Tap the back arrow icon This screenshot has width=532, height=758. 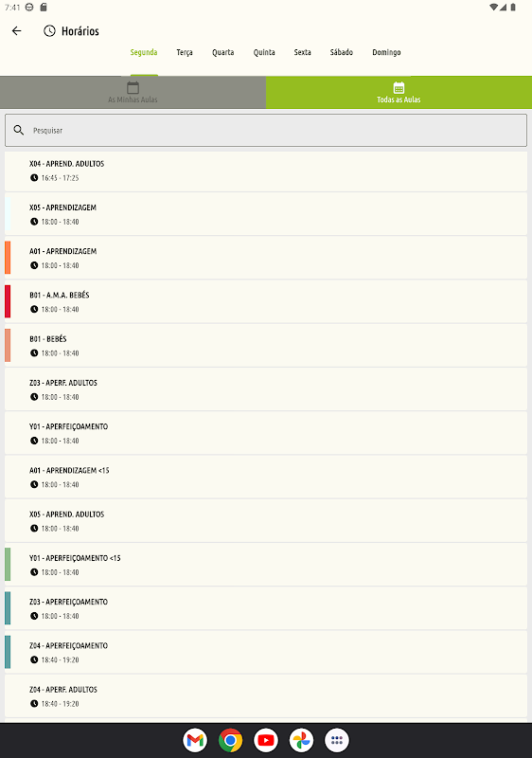[x=17, y=31]
